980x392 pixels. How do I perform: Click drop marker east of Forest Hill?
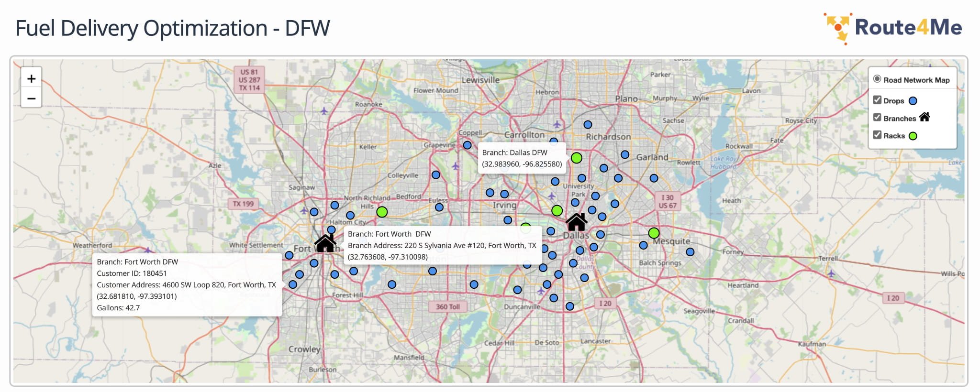[x=392, y=284]
